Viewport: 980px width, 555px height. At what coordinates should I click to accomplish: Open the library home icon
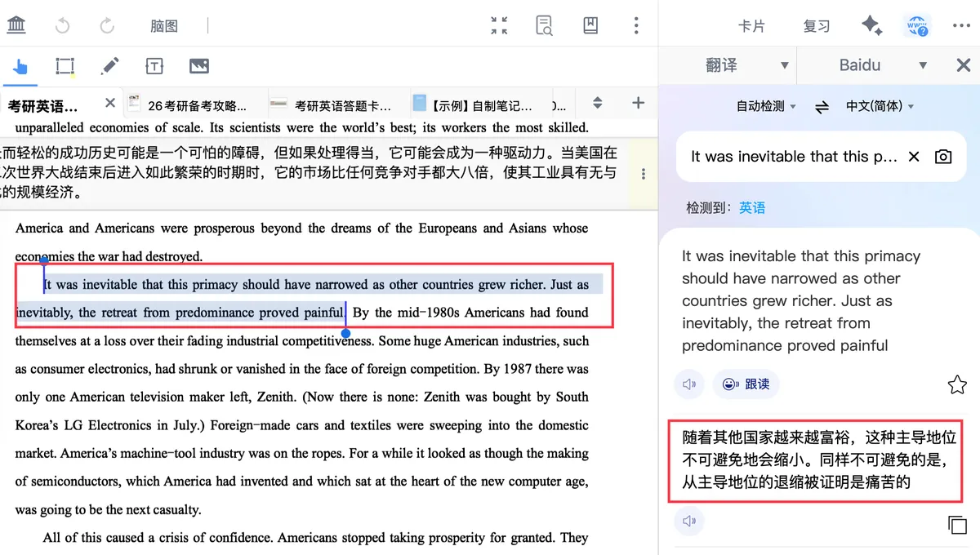coord(16,25)
